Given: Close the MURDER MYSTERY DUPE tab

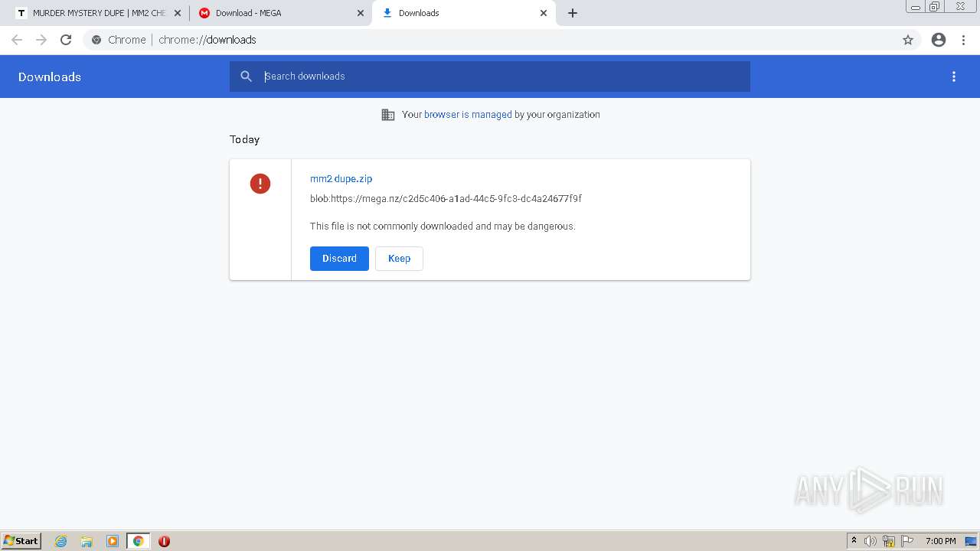Looking at the screenshot, I should click(x=178, y=13).
